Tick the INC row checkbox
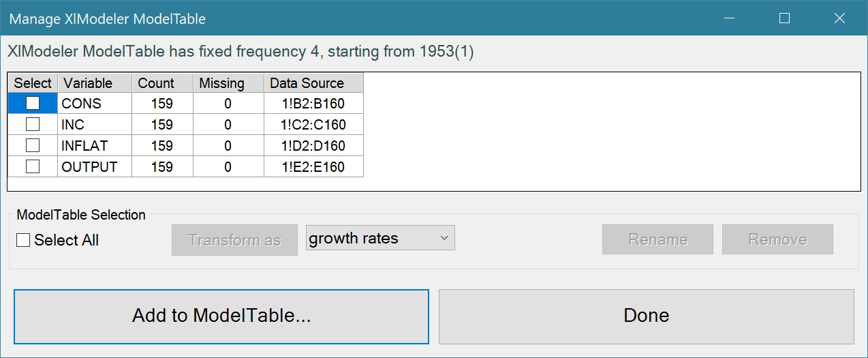Screen dimensions: 868x358 pos(32,125)
